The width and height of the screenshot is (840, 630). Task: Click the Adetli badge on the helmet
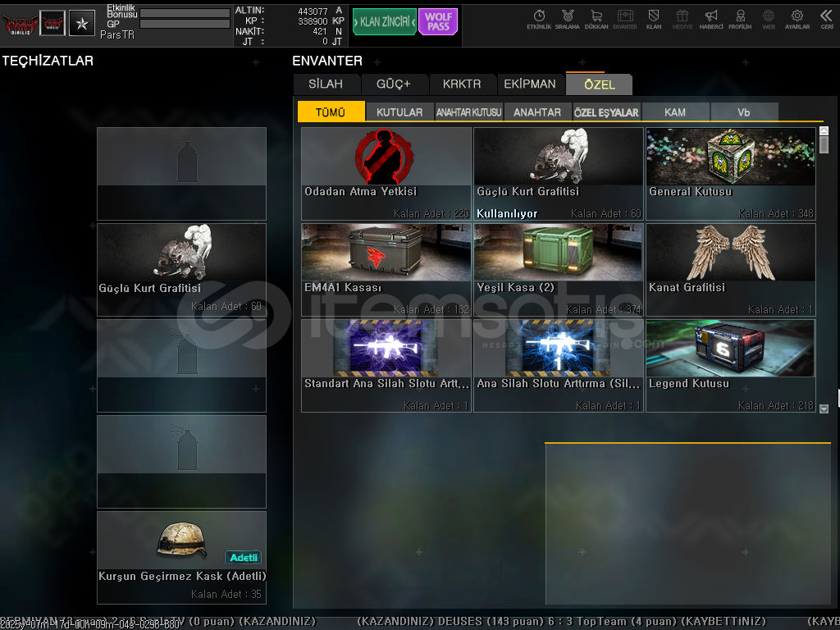click(x=243, y=558)
